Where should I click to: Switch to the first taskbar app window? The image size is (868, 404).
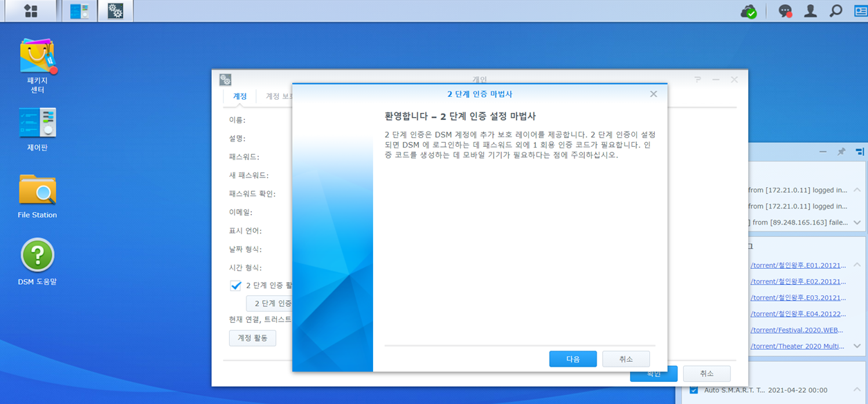(80, 10)
